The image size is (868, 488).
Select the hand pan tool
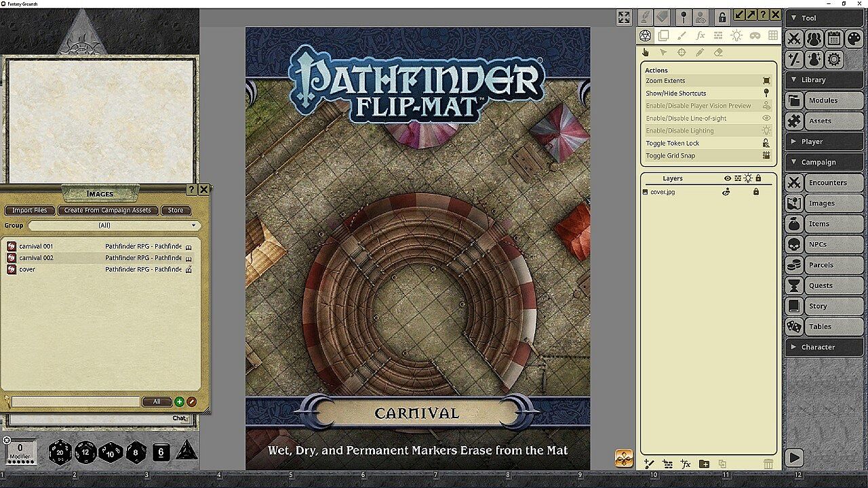point(646,52)
